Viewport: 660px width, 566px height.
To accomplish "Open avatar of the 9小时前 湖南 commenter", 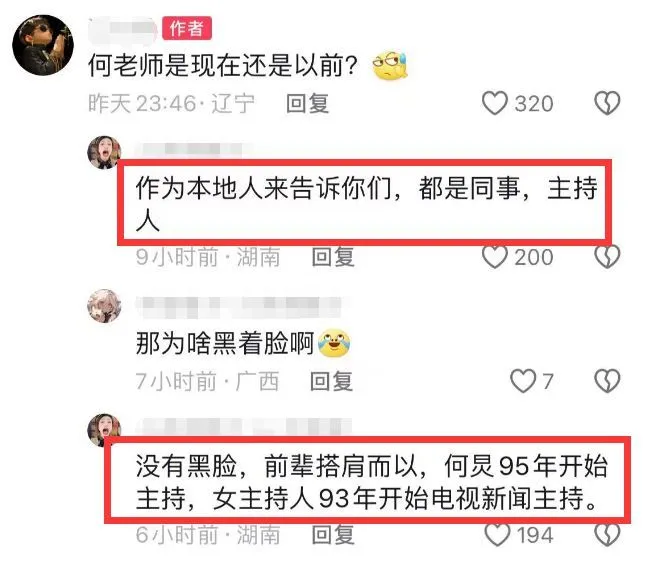I will tap(104, 152).
